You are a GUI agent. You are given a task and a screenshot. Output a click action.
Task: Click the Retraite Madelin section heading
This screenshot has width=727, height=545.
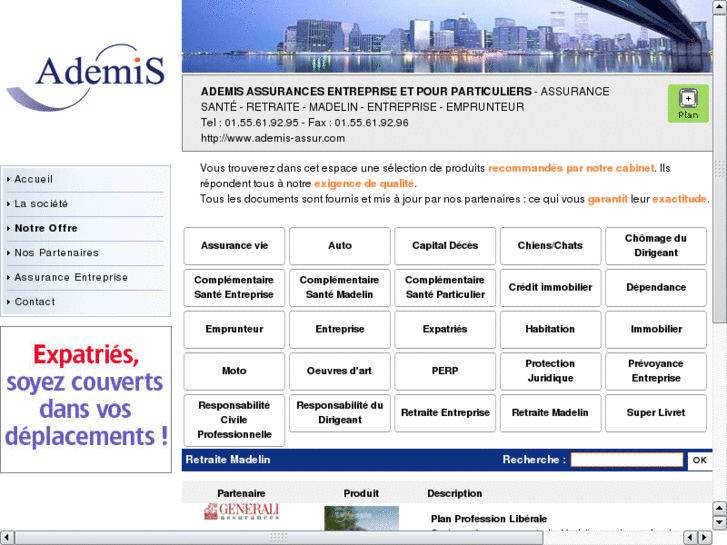click(228, 460)
